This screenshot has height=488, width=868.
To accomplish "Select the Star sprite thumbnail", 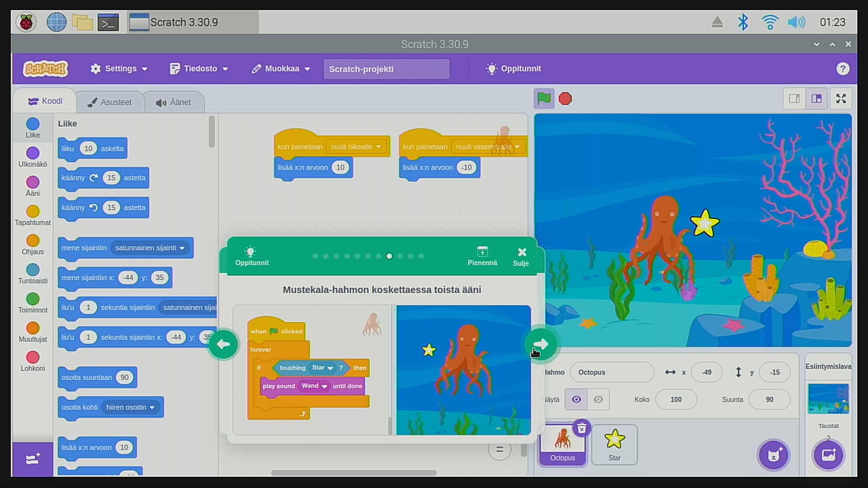I will (x=614, y=445).
